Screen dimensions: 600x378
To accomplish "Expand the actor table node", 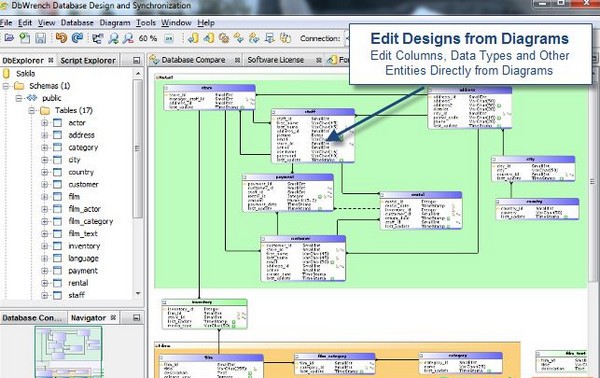I will pyautogui.click(x=44, y=123).
